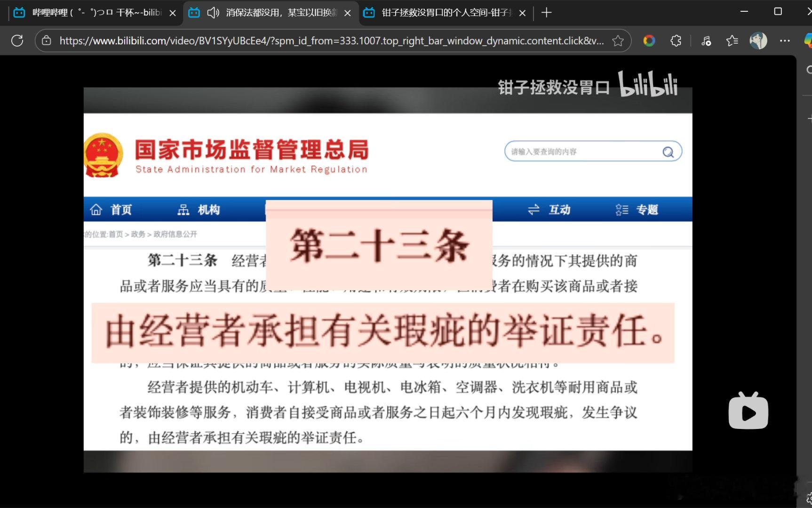Close the 哔哩哔哩 干杯 tab
This screenshot has height=508, width=812.
coord(173,13)
